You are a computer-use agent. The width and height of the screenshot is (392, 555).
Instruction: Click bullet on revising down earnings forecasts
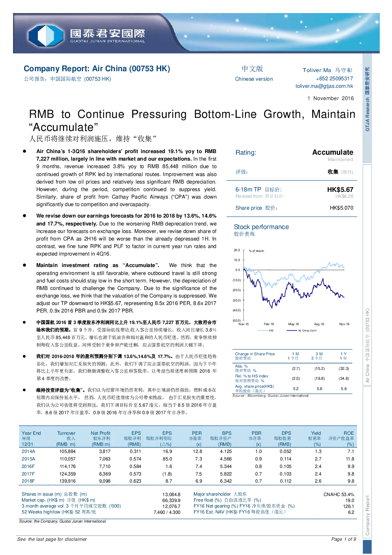click(126, 235)
